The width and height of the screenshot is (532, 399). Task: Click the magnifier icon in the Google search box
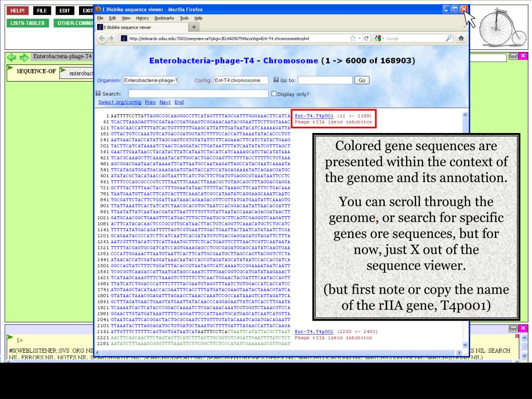(448, 38)
